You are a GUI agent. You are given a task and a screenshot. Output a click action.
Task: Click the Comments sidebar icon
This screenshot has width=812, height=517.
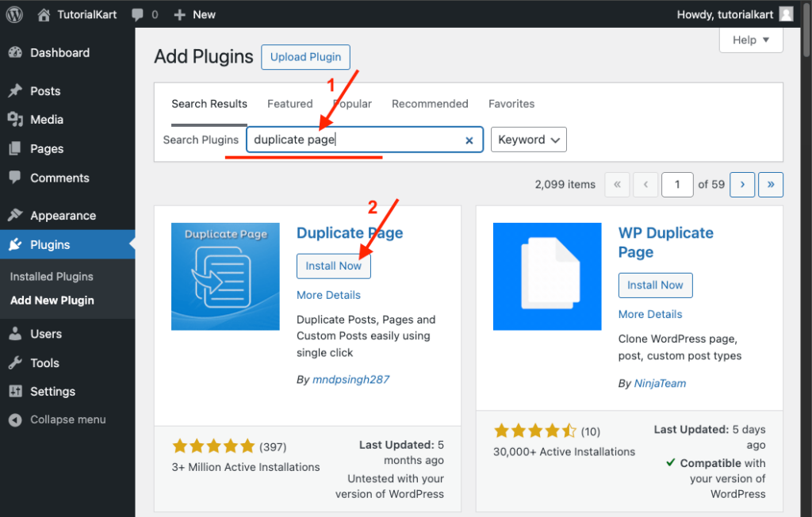point(15,178)
